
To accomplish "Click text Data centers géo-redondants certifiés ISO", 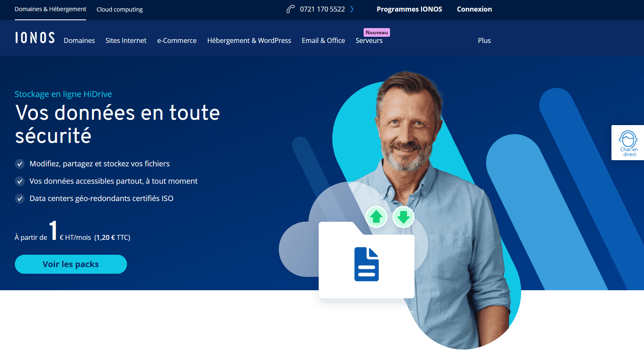I will point(101,199).
